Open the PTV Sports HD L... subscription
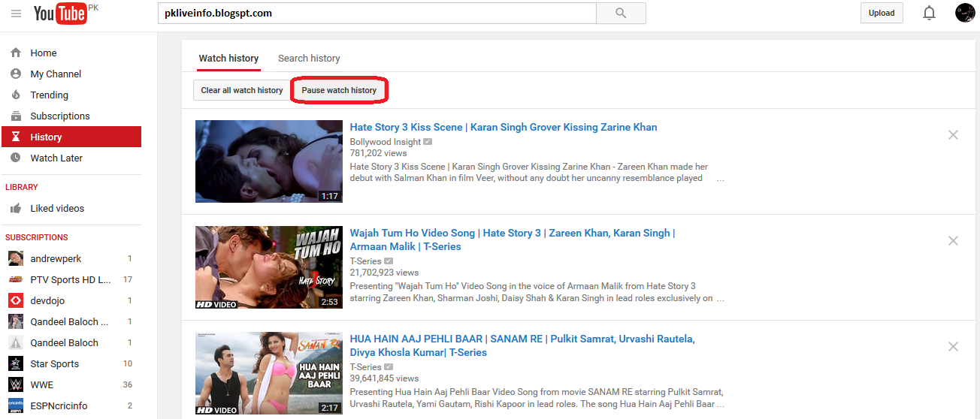This screenshot has height=419, width=980. pos(71,279)
